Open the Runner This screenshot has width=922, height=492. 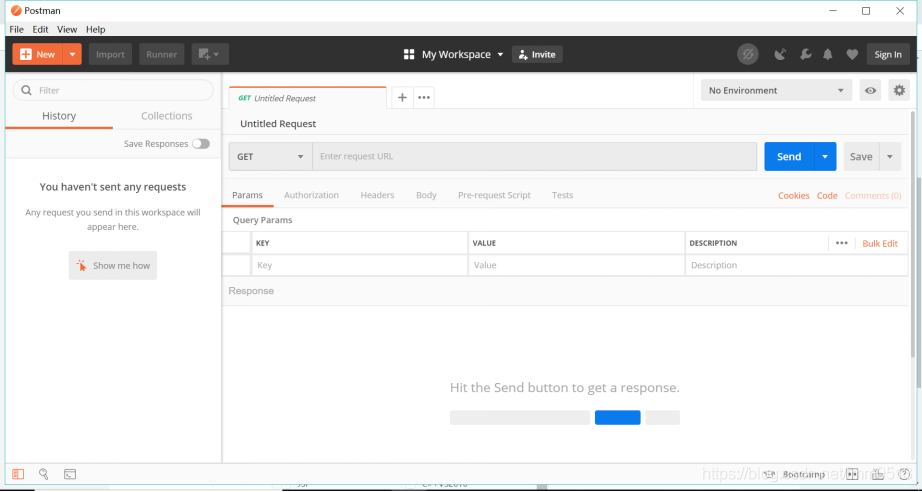click(162, 54)
